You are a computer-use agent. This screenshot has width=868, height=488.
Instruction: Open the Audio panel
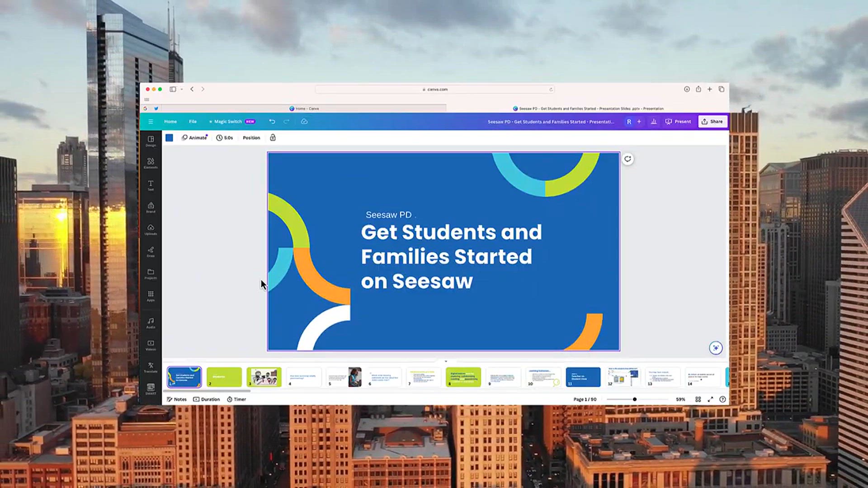[x=151, y=323]
